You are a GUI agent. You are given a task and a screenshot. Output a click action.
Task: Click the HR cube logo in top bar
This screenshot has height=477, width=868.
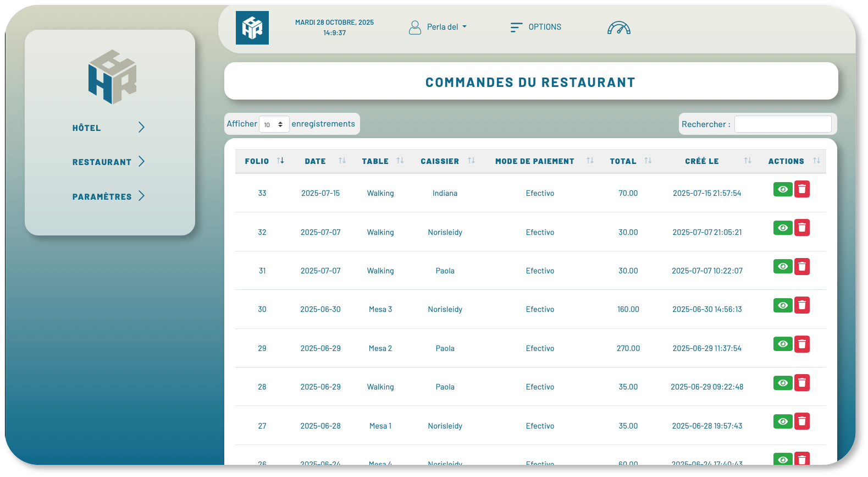click(252, 28)
